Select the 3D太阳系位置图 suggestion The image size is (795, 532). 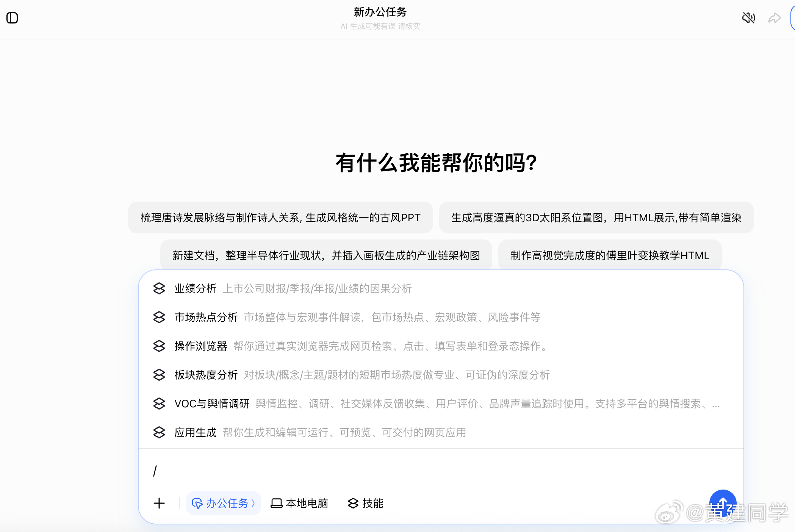point(596,217)
